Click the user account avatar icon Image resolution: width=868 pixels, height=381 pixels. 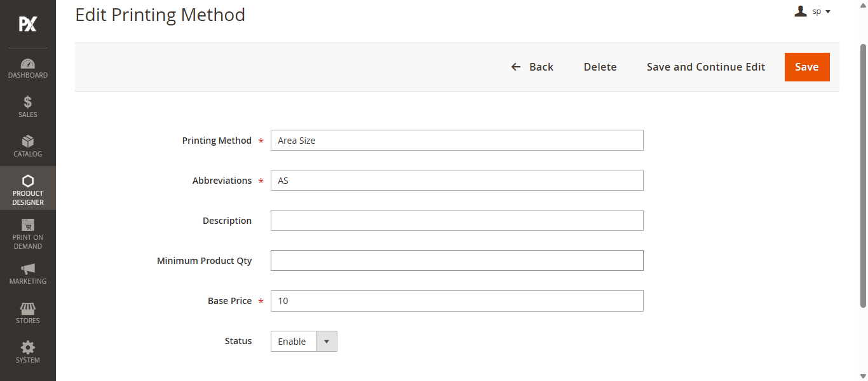coord(801,11)
